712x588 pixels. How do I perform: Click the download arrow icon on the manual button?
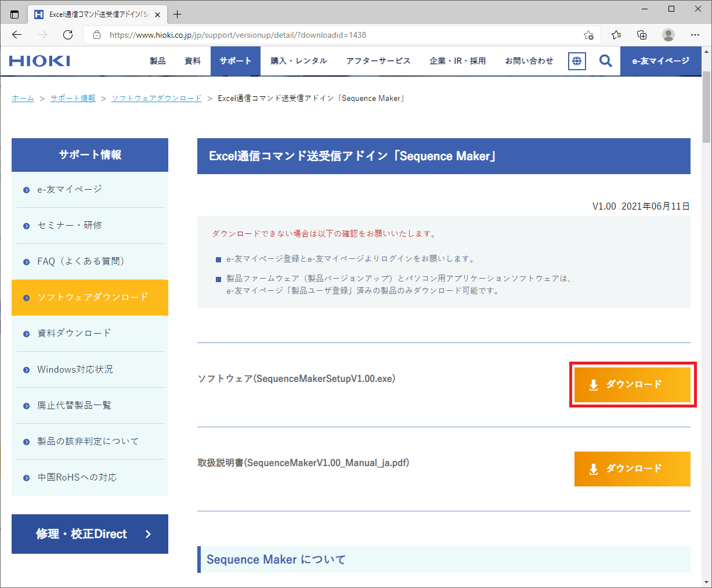(593, 469)
